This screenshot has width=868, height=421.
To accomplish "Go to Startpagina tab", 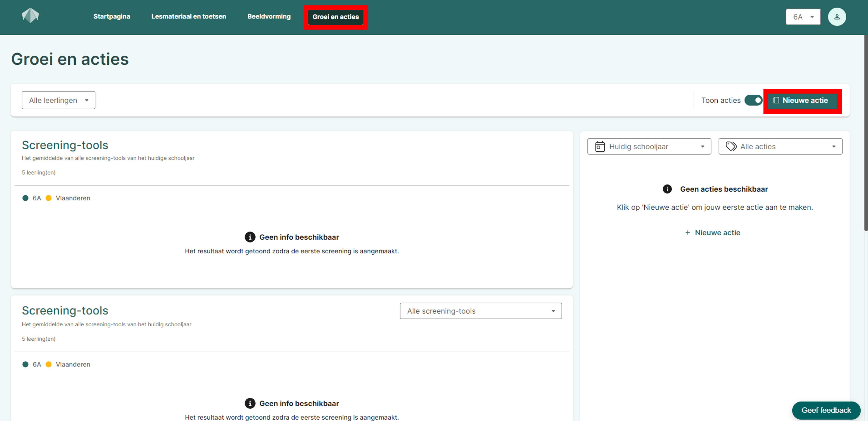I will point(112,17).
